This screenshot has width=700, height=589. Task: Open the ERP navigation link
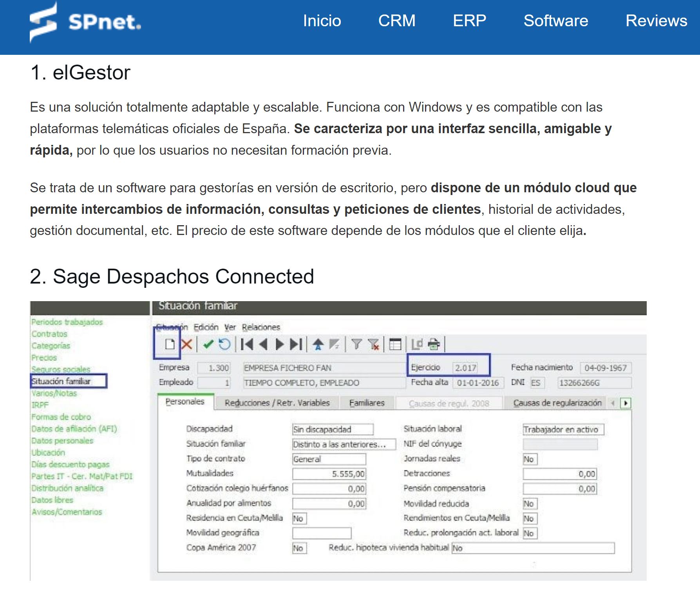pos(469,21)
